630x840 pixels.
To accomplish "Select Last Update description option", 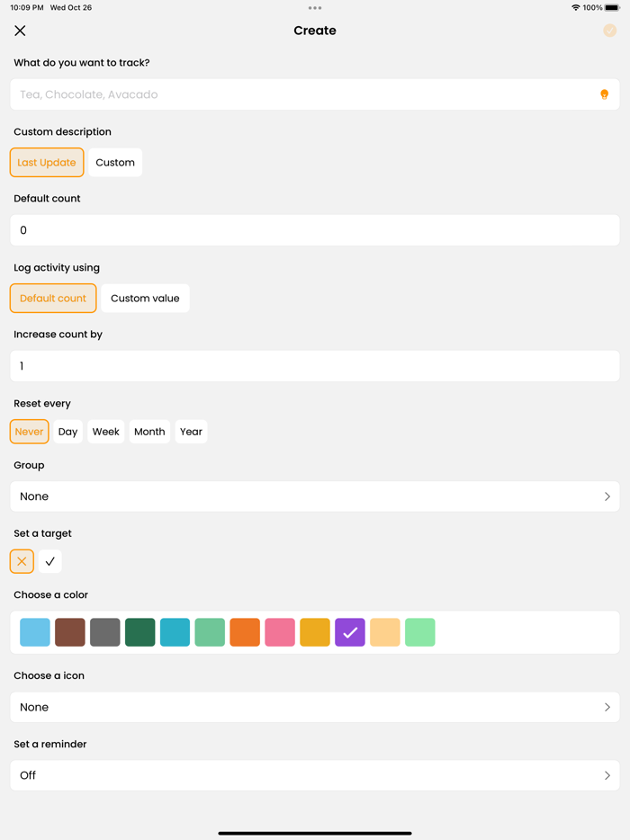I will (46, 162).
